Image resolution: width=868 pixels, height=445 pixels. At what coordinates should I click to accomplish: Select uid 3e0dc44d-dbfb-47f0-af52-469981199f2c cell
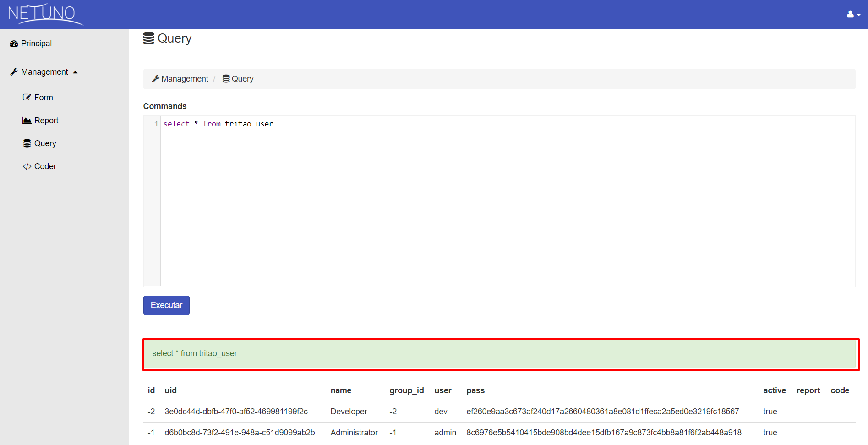coord(236,412)
